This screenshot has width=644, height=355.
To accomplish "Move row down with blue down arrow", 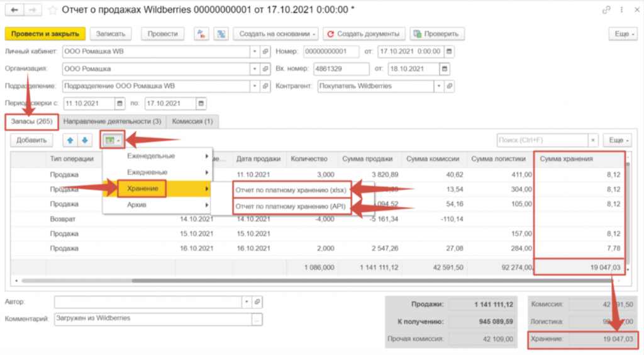I will [x=84, y=140].
